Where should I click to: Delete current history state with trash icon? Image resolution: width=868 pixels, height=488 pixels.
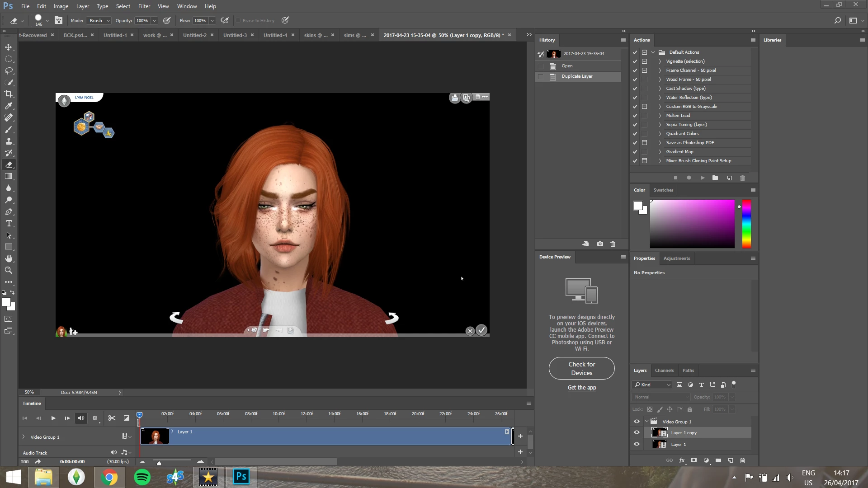pyautogui.click(x=613, y=244)
